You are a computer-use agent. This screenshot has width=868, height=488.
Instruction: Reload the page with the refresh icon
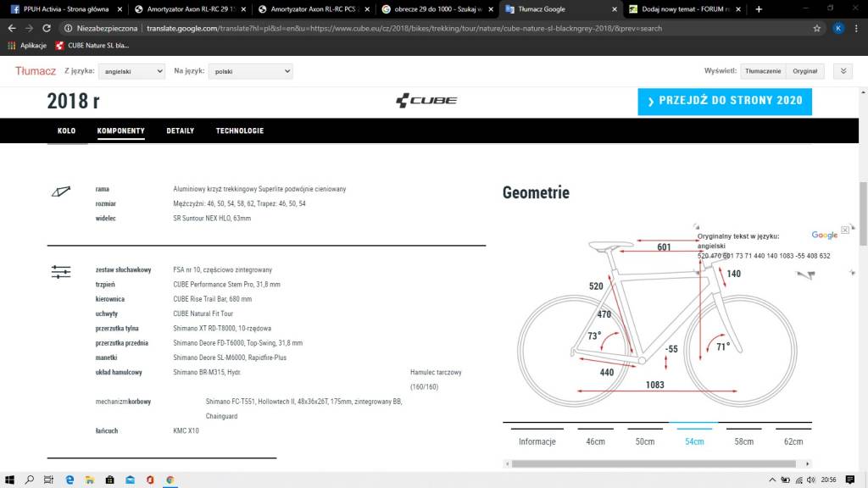point(47,28)
